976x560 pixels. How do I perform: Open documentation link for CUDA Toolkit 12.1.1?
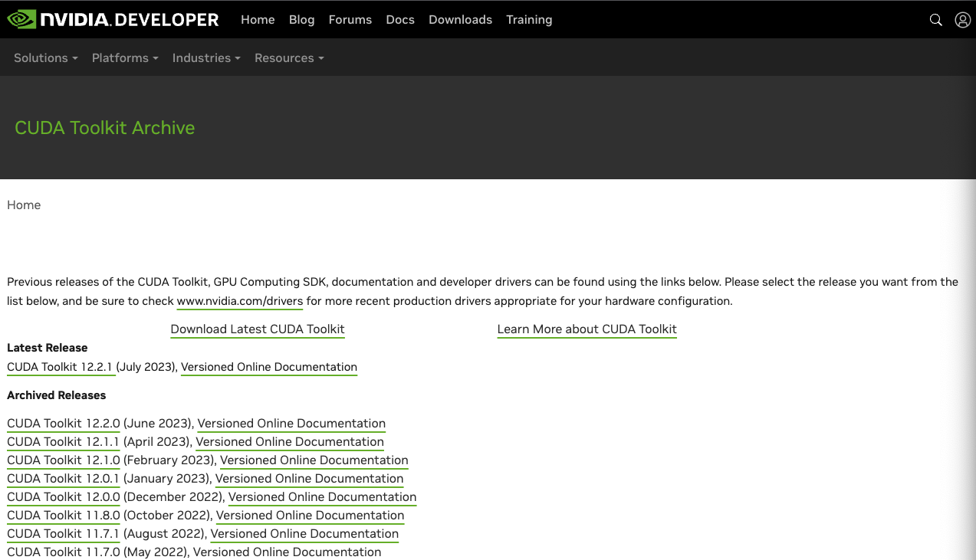pos(290,442)
